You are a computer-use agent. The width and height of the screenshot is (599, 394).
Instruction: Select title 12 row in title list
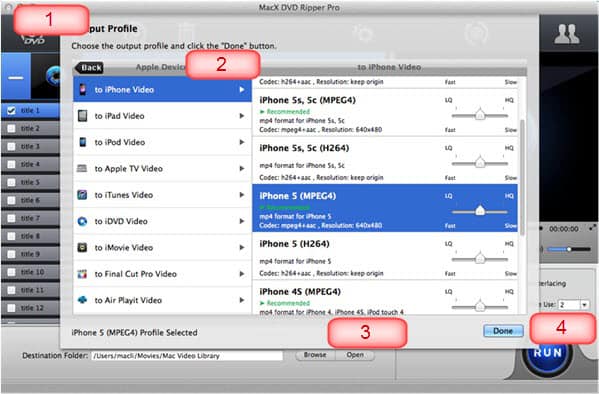click(x=31, y=308)
